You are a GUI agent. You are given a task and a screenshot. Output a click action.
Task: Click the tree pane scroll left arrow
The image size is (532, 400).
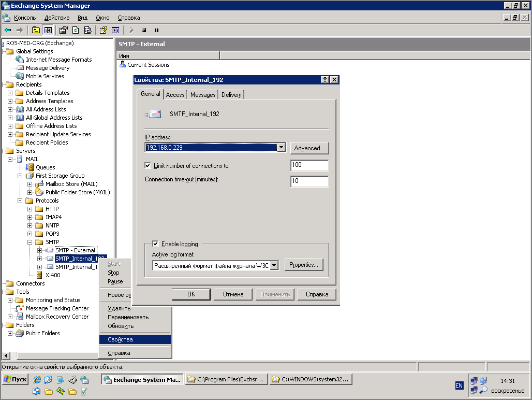(x=6, y=356)
